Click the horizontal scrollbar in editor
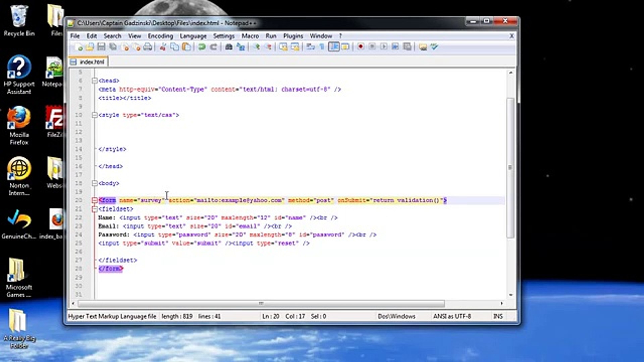The width and height of the screenshot is (644, 362). (x=261, y=304)
